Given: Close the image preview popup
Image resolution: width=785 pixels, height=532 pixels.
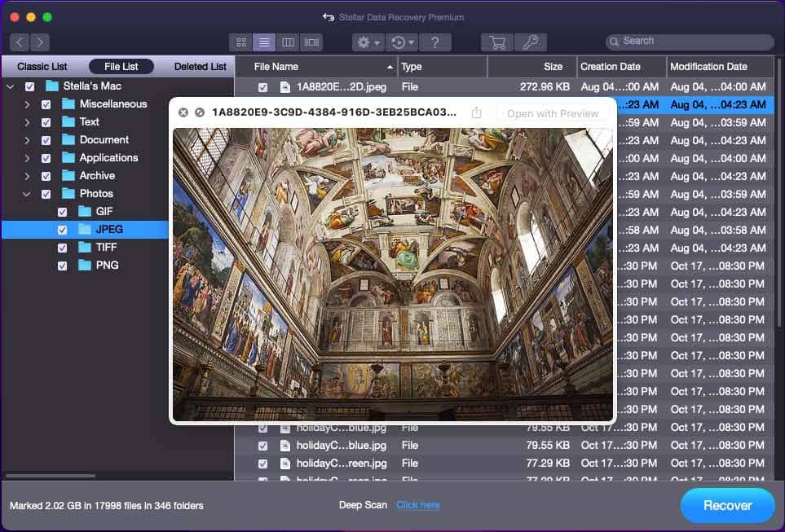Looking at the screenshot, I should (x=183, y=112).
